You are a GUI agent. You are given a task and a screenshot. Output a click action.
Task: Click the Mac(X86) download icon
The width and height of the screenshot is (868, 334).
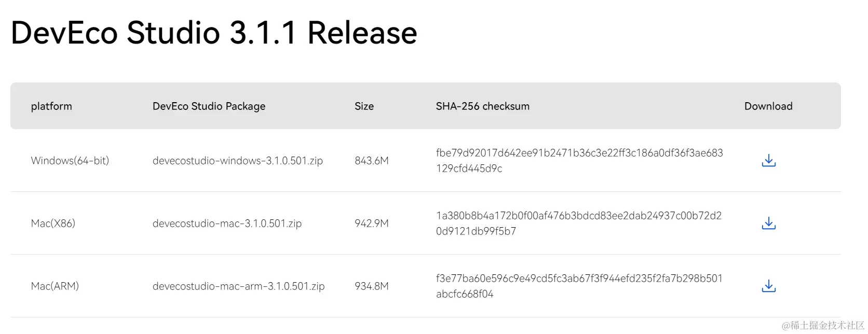click(x=768, y=224)
